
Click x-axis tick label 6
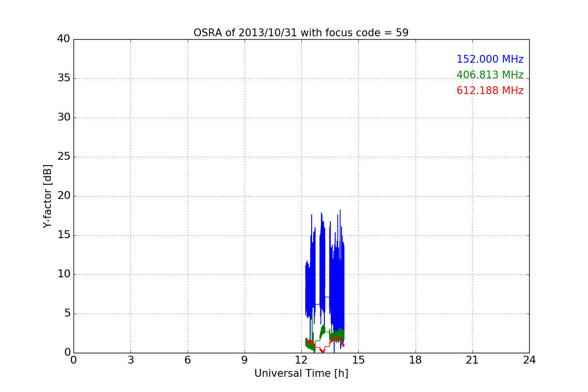[x=188, y=360]
